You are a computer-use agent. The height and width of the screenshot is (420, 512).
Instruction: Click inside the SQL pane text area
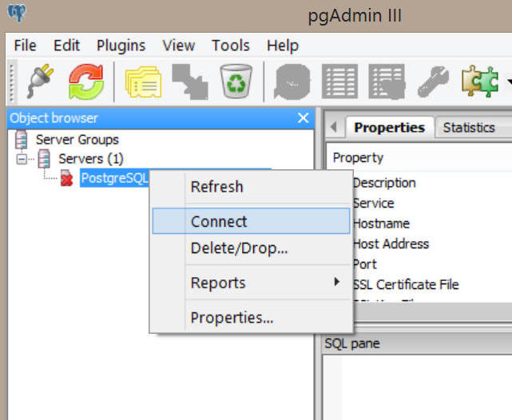coord(417,388)
